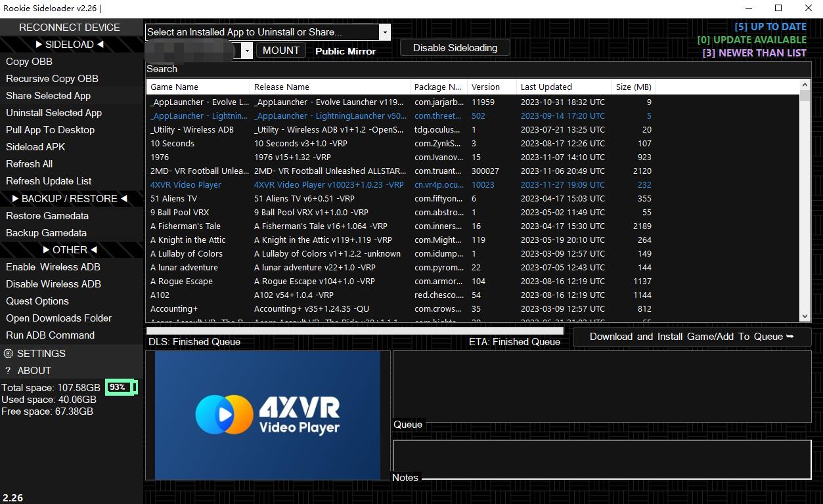
Task: Click the MOUNT button
Action: [x=281, y=51]
